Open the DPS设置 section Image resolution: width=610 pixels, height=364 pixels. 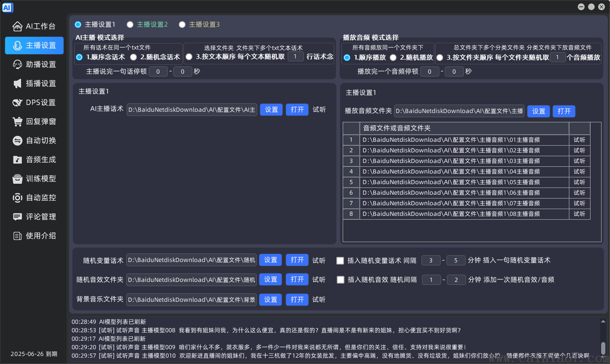pyautogui.click(x=34, y=102)
